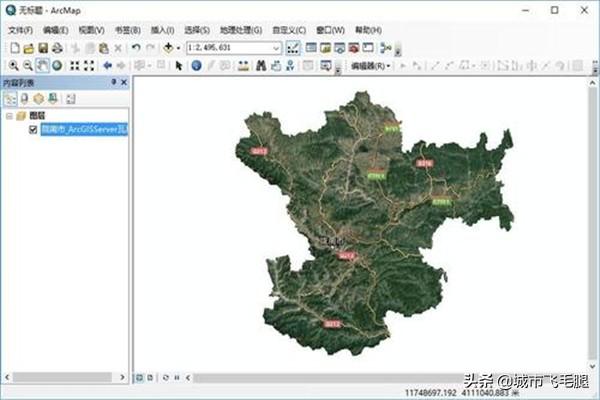Uncheck the ArcGISServer layer visibility checkbox

(33, 129)
